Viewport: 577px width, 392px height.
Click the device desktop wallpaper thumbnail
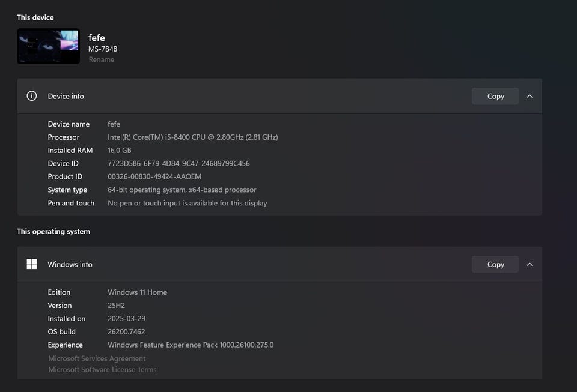tap(48, 46)
